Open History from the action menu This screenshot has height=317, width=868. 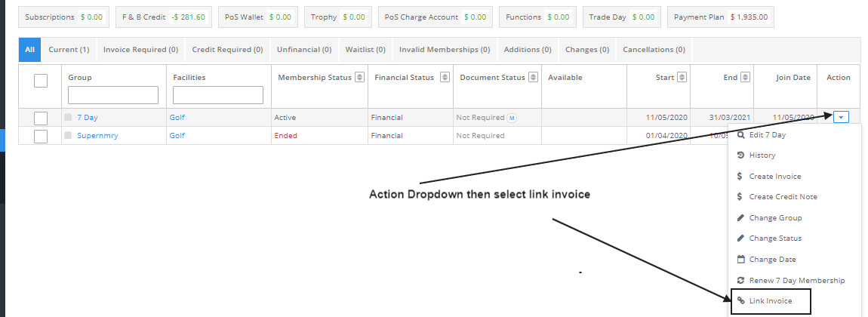click(x=762, y=155)
